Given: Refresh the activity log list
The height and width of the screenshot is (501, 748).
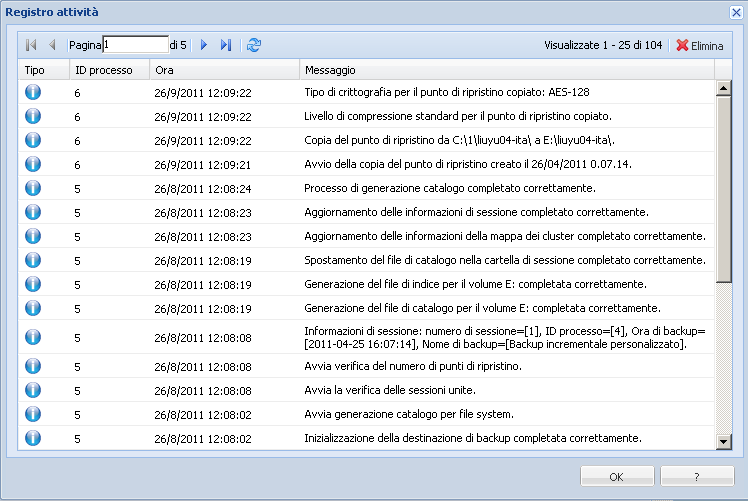Looking at the screenshot, I should pos(253,45).
